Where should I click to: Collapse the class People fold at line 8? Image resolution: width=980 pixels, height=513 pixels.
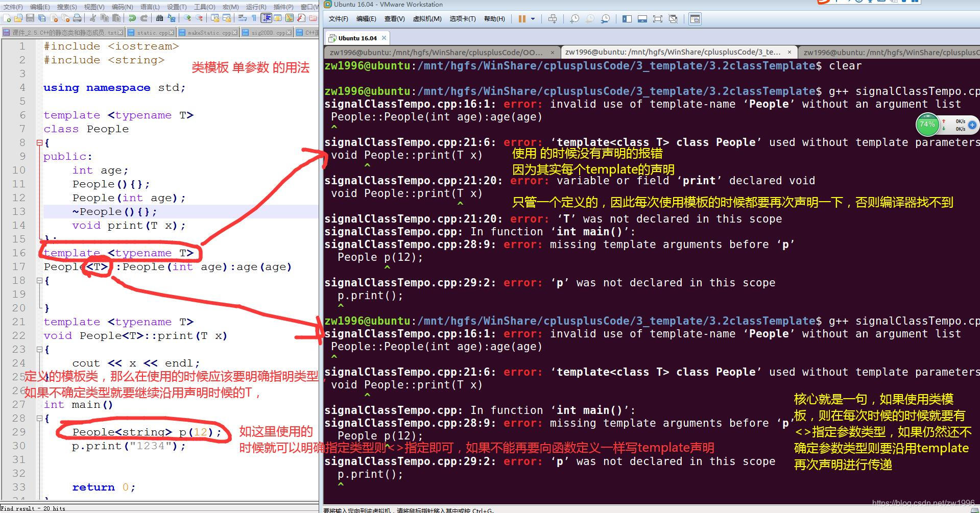(x=39, y=143)
